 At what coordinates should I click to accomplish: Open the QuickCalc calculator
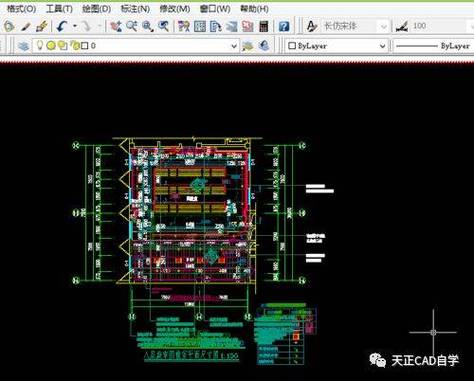[x=264, y=26]
